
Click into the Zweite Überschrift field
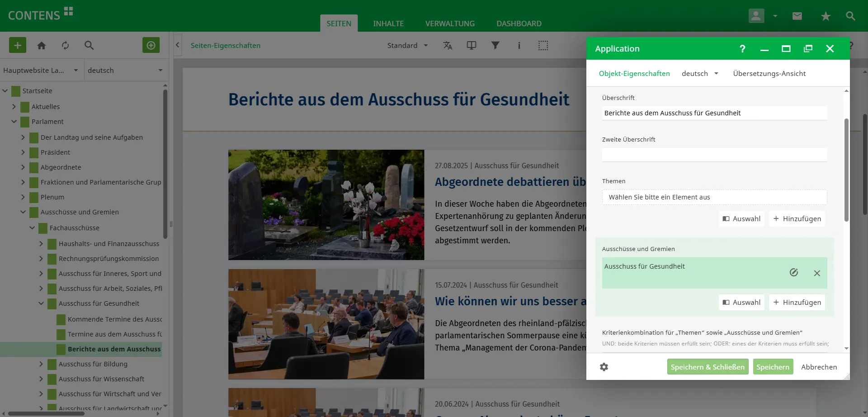pos(714,155)
